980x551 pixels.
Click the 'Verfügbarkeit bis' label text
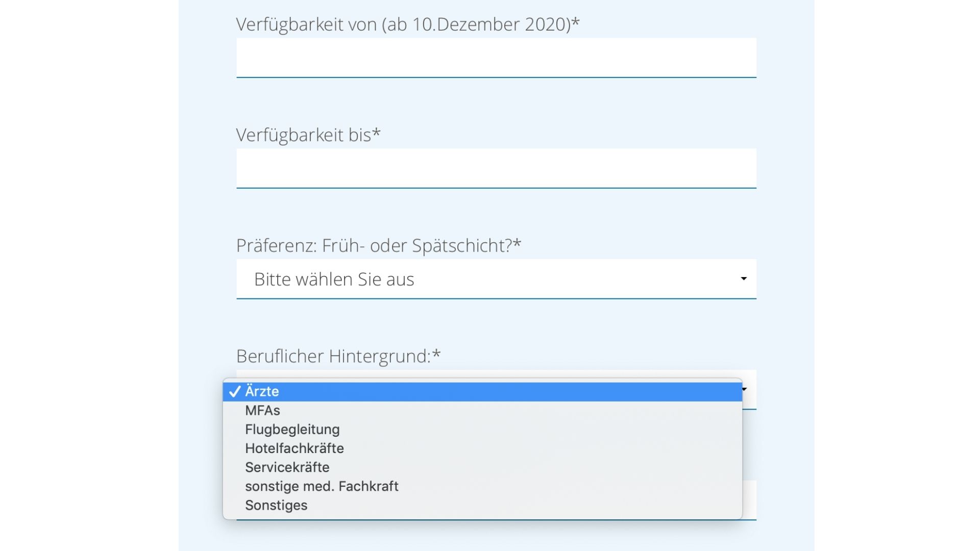point(308,135)
